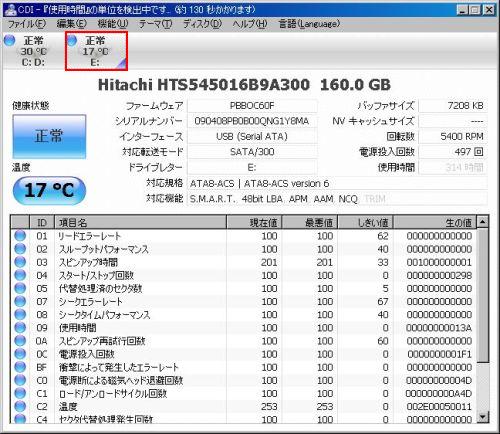Viewport: 500px width, 434px height.
Task: Click the transfer mode value SATA/300
Action: [x=252, y=152]
